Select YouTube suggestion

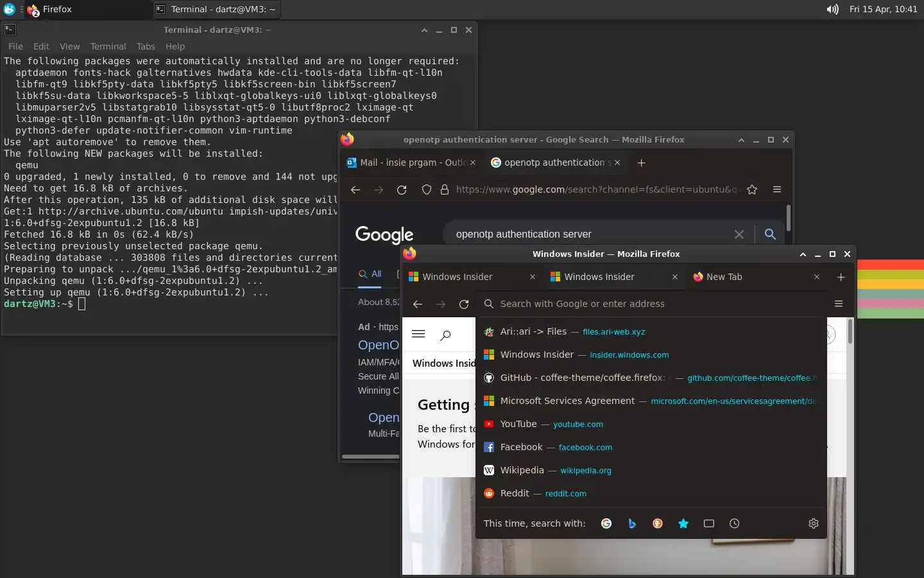tap(651, 424)
